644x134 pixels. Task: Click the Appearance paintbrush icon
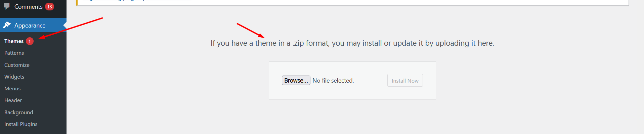pyautogui.click(x=7, y=25)
